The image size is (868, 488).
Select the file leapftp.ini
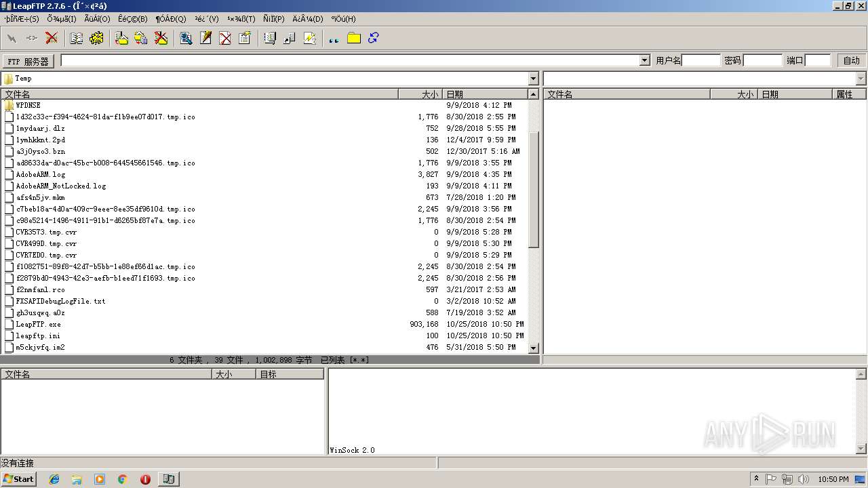[38, 335]
